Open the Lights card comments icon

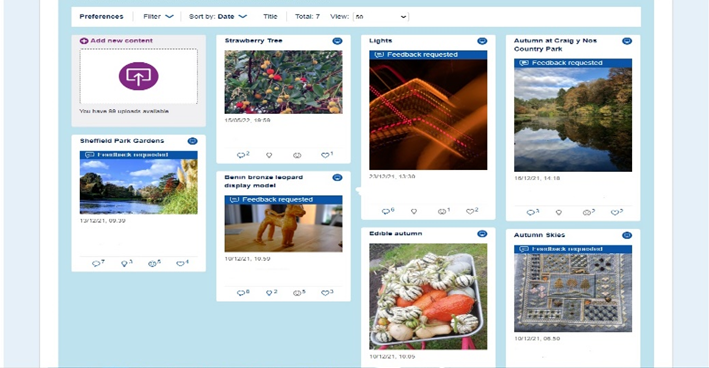(386, 211)
